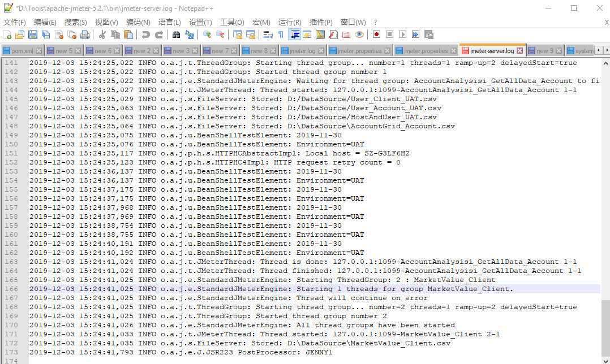Open the 搜索(S) menu
The width and height of the screenshot is (610, 364).
75,22
